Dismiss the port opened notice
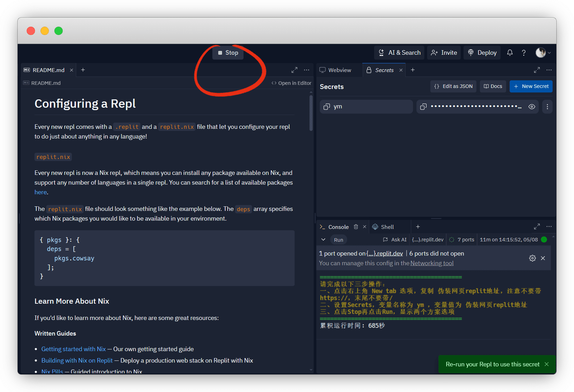 point(543,258)
